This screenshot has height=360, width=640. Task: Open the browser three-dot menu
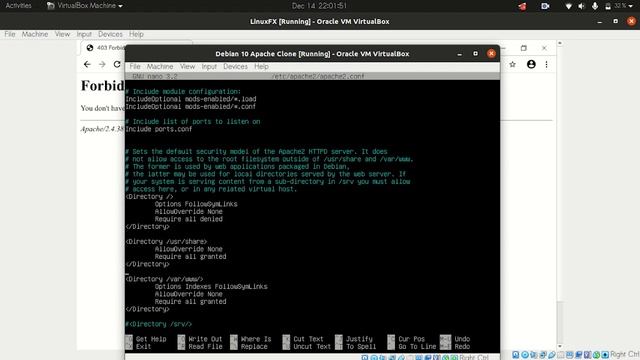tap(547, 64)
